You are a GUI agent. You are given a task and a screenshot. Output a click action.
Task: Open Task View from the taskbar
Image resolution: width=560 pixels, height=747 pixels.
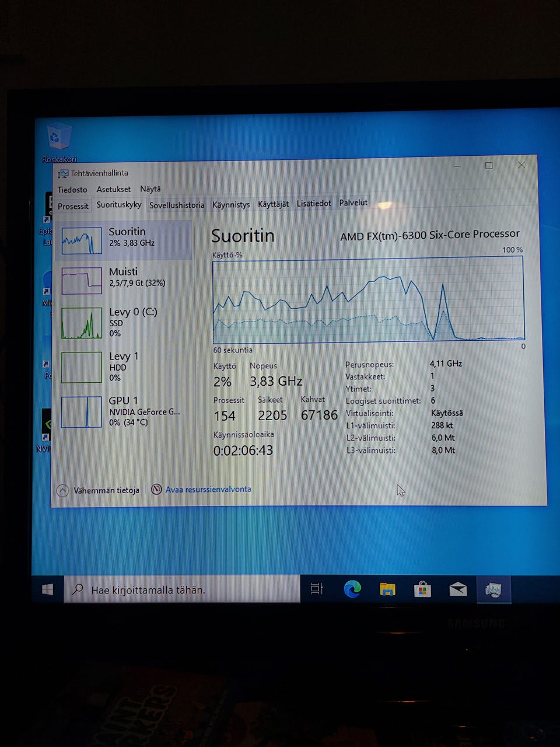pos(317,589)
